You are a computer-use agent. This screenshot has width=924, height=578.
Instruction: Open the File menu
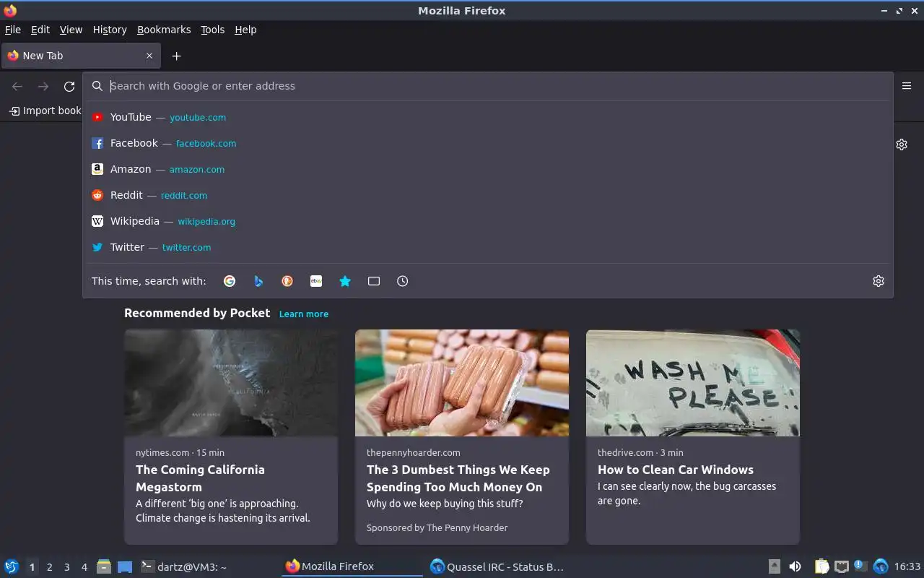pyautogui.click(x=13, y=30)
